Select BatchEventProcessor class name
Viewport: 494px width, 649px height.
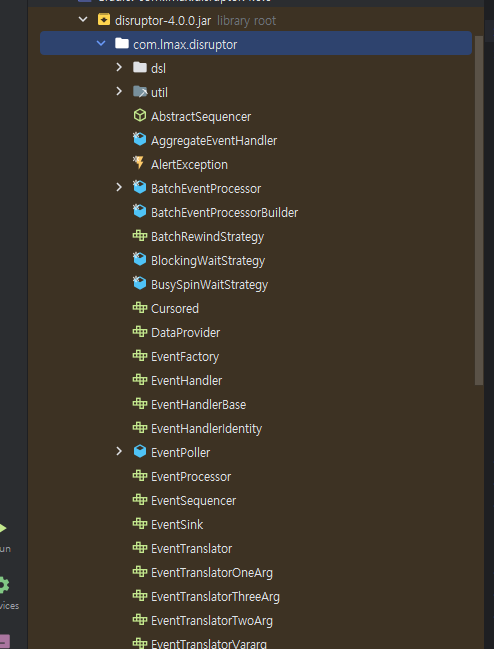[x=206, y=189]
